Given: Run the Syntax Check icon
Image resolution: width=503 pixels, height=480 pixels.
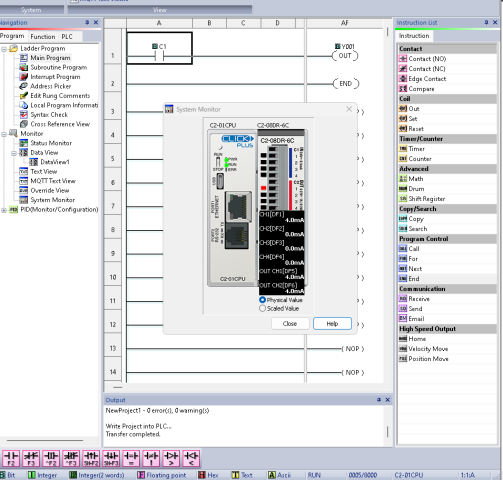Looking at the screenshot, I should coord(24,115).
